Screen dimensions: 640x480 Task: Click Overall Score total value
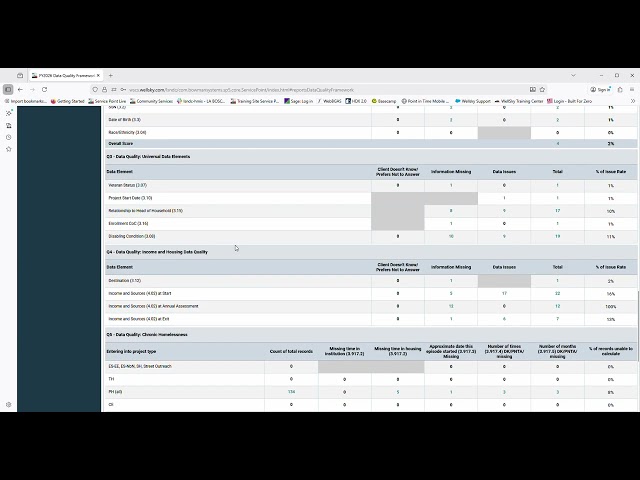(558, 144)
